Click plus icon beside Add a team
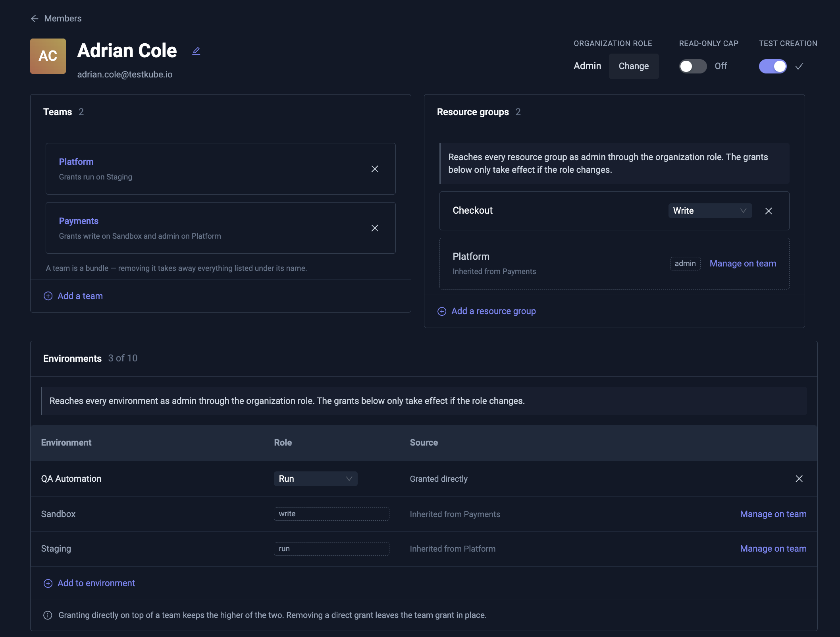The width and height of the screenshot is (840, 637). (48, 296)
